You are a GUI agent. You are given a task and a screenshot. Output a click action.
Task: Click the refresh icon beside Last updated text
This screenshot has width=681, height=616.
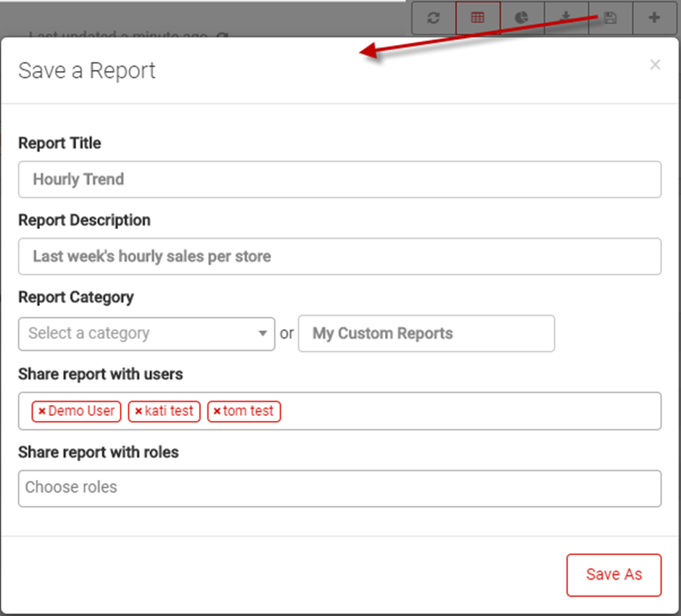click(x=223, y=36)
